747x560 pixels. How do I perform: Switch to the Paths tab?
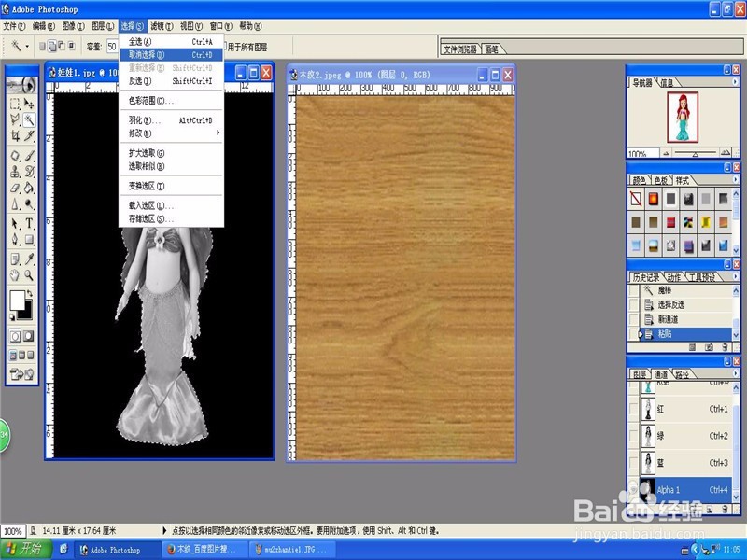(x=683, y=375)
